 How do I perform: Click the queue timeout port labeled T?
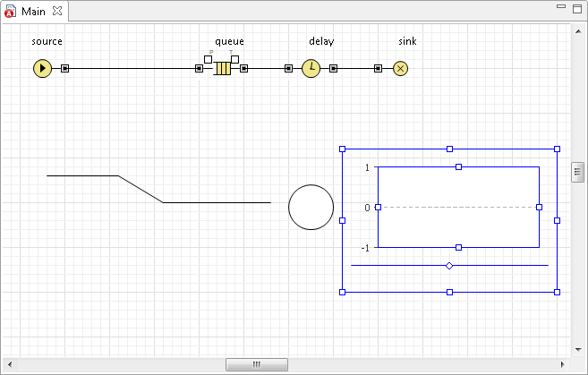pyautogui.click(x=234, y=59)
